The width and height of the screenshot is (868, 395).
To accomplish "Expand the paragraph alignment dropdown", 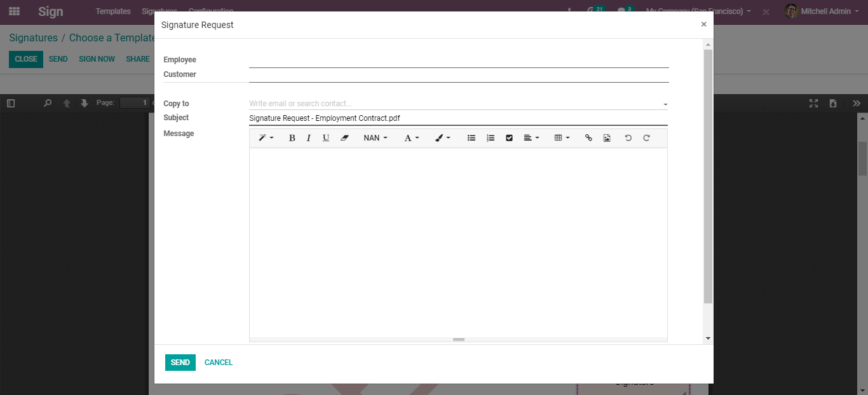I will (x=531, y=138).
